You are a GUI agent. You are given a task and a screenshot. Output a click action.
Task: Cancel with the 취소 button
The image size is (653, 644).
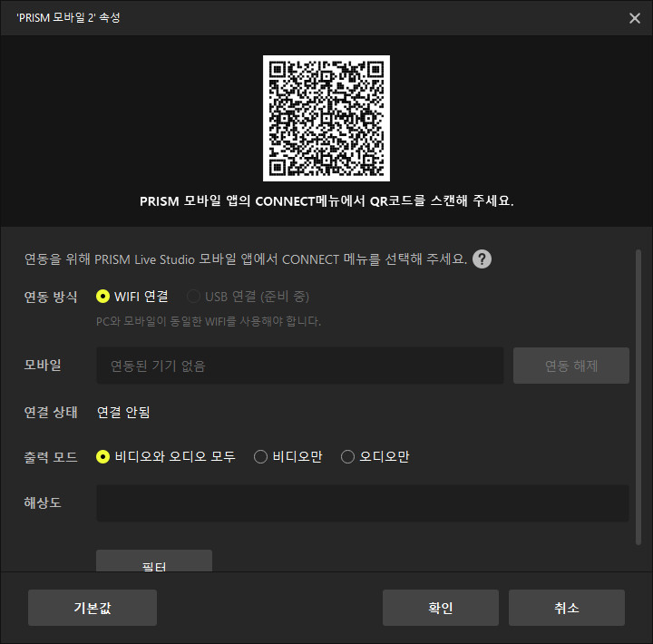pyautogui.click(x=566, y=608)
